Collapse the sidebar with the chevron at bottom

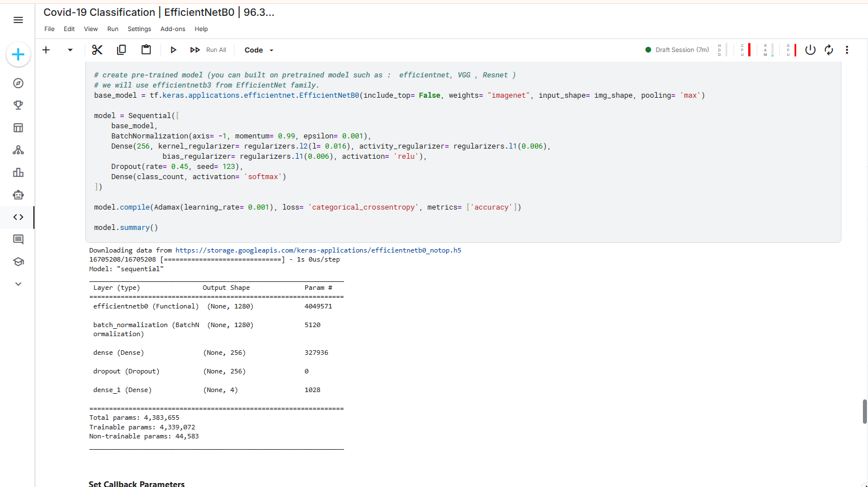click(18, 284)
